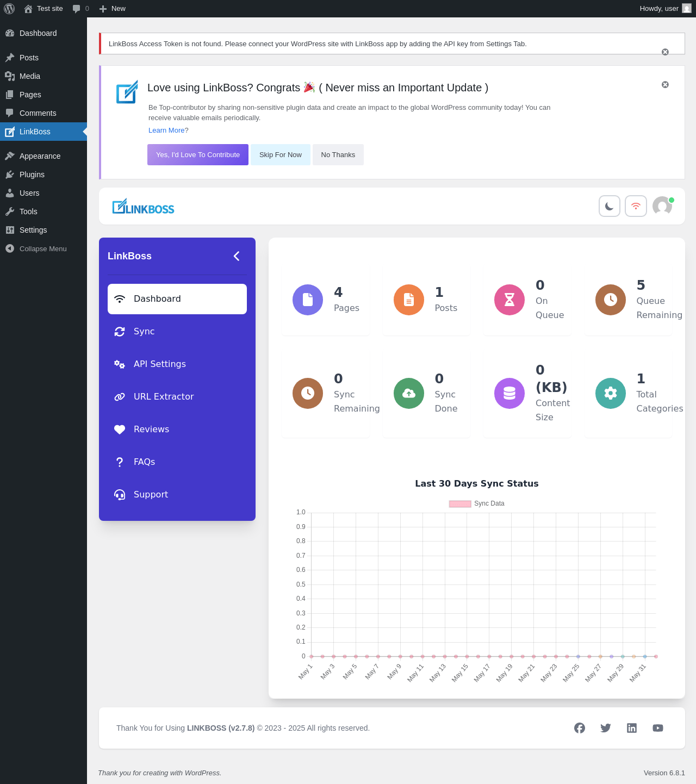This screenshot has height=784, width=696.
Task: Dismiss the Access Token error notice
Action: 665,52
